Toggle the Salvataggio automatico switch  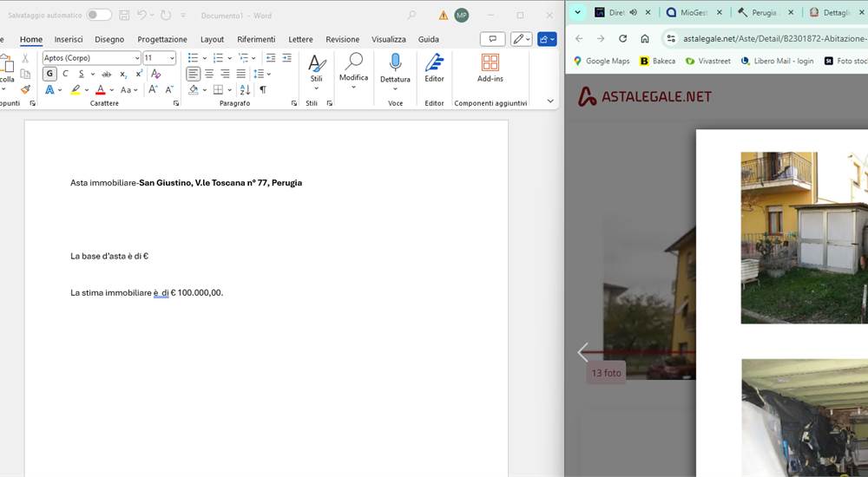98,16
